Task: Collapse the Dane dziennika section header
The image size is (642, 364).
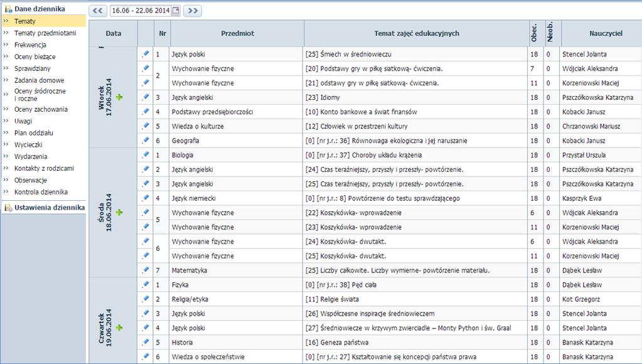Action: 40,9
